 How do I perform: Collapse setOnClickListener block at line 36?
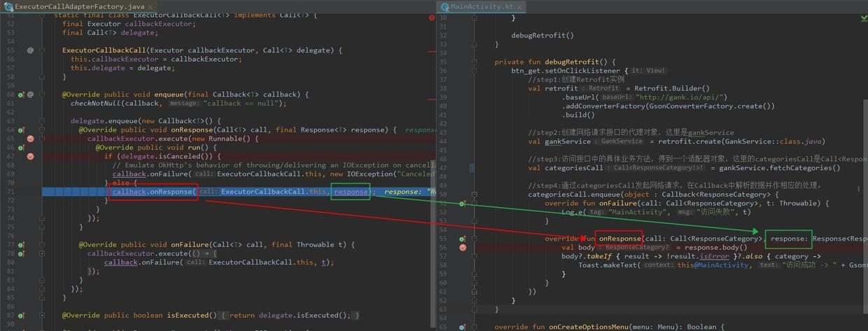pos(474,71)
